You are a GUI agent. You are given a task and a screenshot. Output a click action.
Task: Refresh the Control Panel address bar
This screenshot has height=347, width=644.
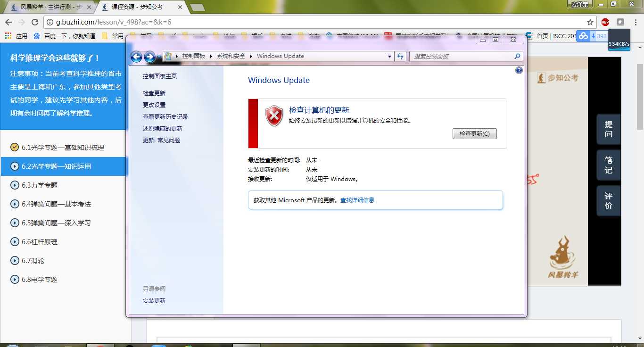pos(400,56)
